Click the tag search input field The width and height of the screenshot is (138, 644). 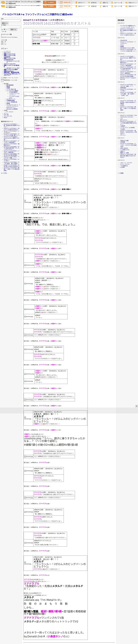[11, 27]
